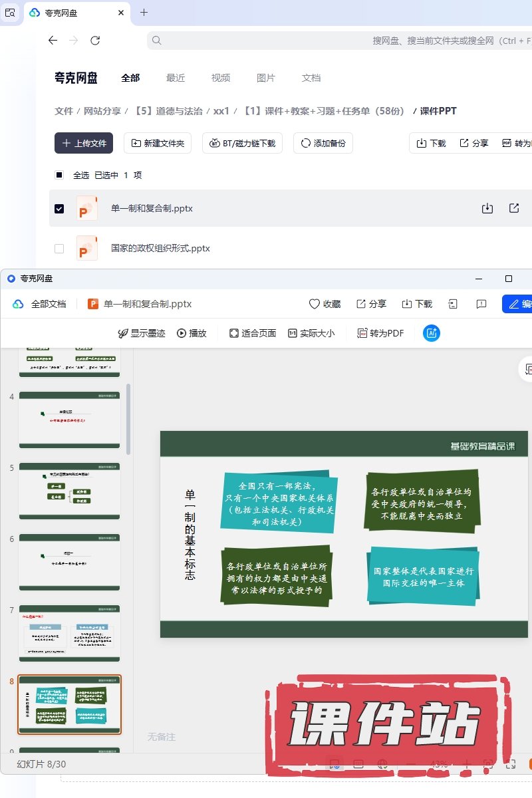Click the AI assistant icon in viewer toolbar

(432, 333)
